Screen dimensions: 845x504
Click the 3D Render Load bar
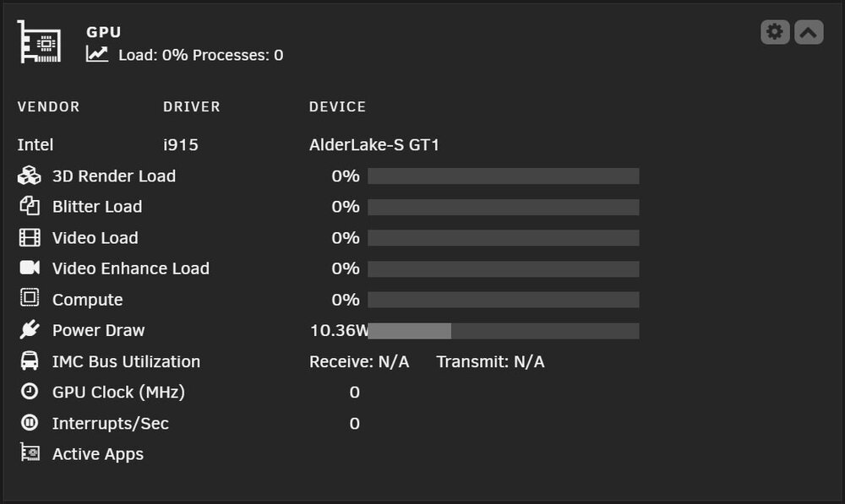(x=504, y=176)
